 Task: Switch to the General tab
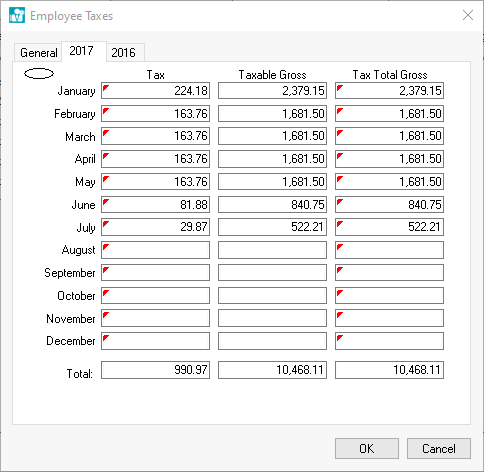click(38, 53)
